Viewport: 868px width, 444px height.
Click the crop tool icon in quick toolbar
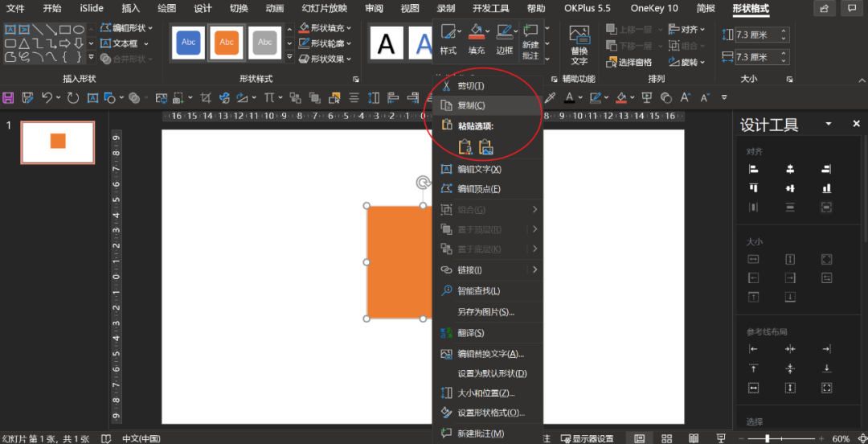206,97
